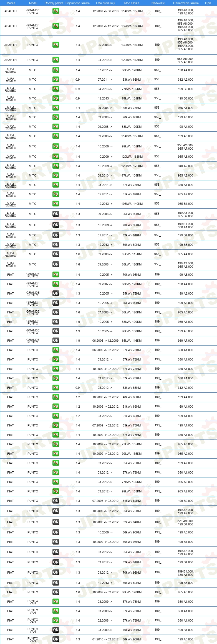The width and height of the screenshot is (217, 644).
Task: Click the Model column header
Action: pos(33,3)
